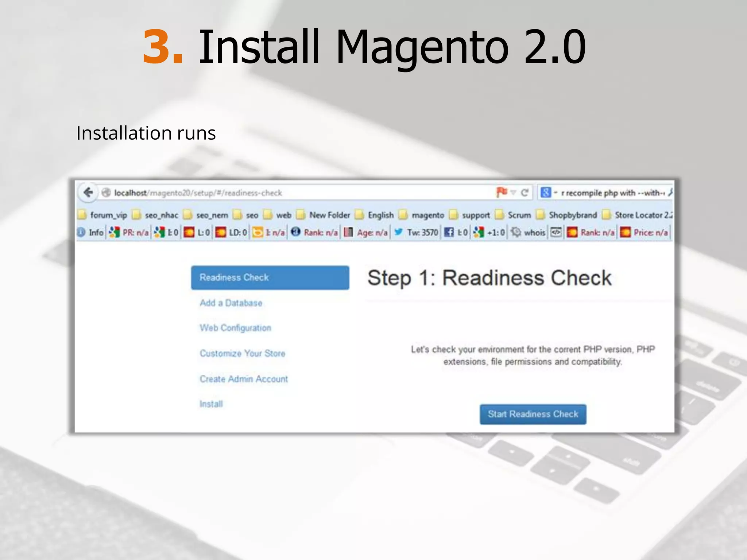Click the Google +1: 0 indicator
Viewport: 747px width, 560px height.
coord(489,232)
